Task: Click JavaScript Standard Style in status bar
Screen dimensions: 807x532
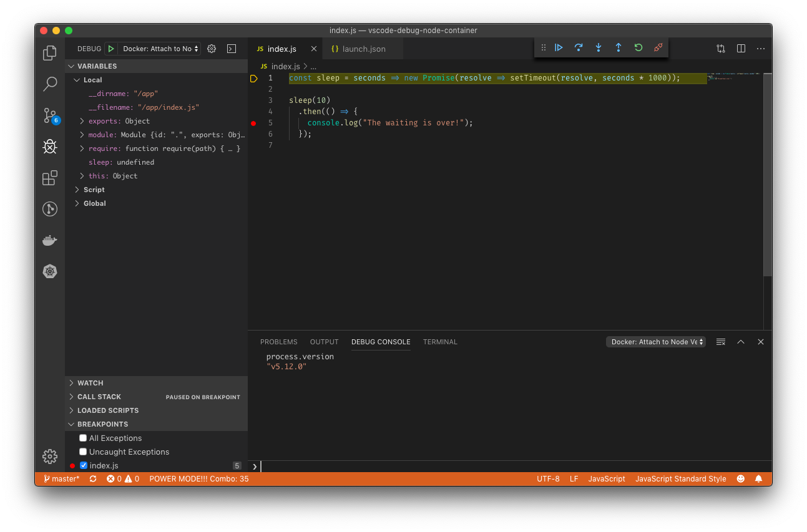Action: 681,479
